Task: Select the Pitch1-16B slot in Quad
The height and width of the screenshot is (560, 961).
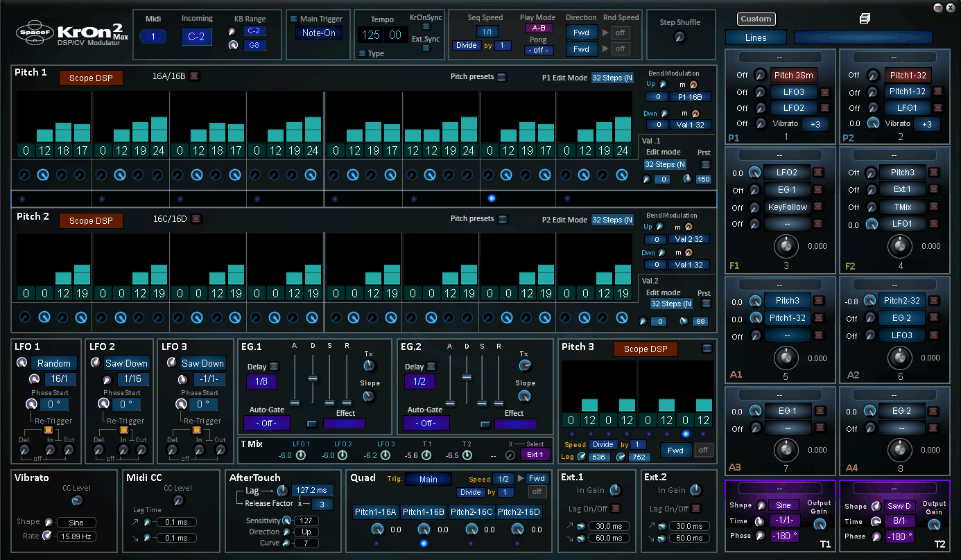Action: click(x=424, y=512)
